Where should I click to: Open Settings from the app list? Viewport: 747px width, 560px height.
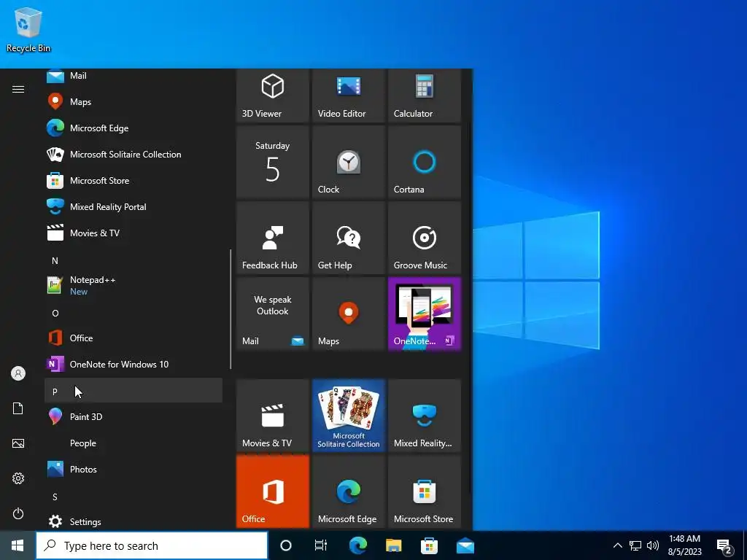pos(133,521)
